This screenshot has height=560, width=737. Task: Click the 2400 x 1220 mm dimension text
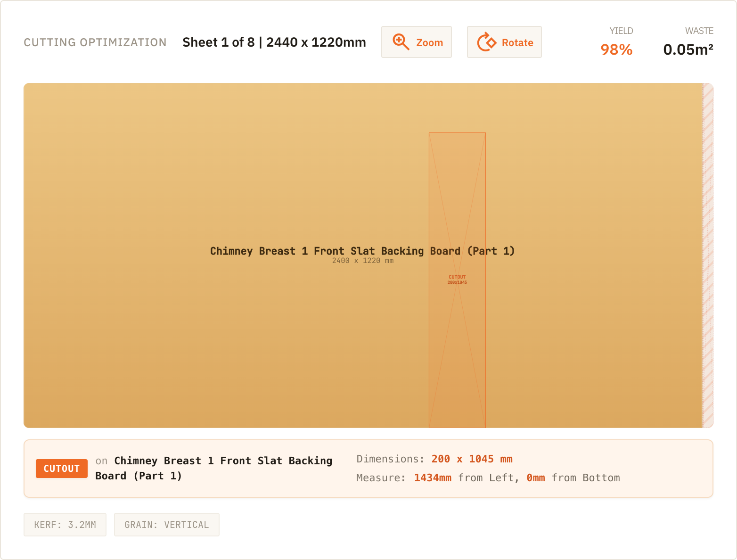(363, 261)
